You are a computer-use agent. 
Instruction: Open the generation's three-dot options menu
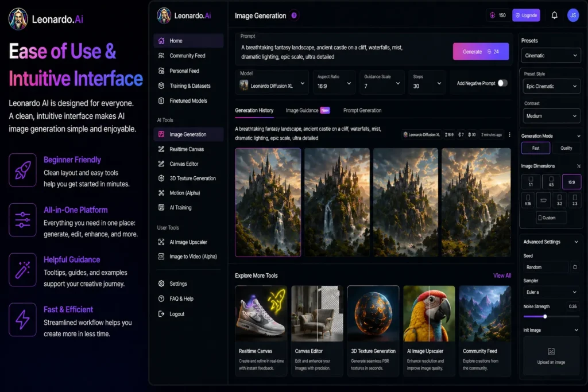click(x=509, y=134)
